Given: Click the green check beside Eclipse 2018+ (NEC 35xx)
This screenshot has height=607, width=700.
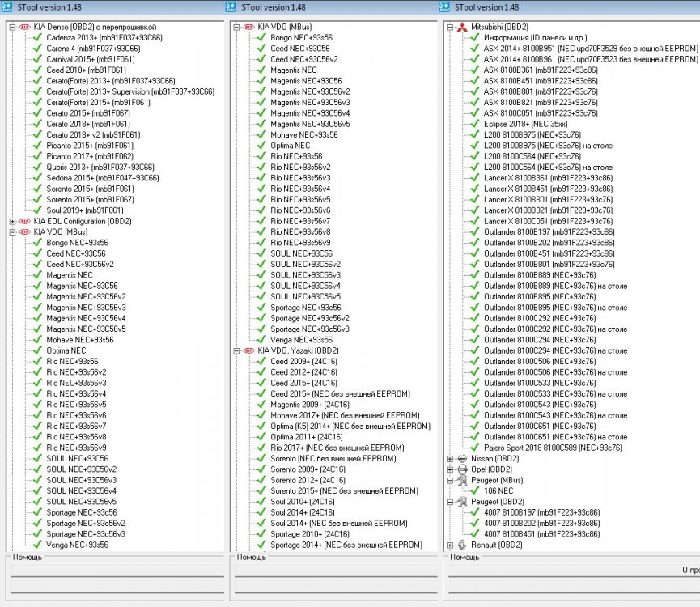Looking at the screenshot, I should coord(476,124).
